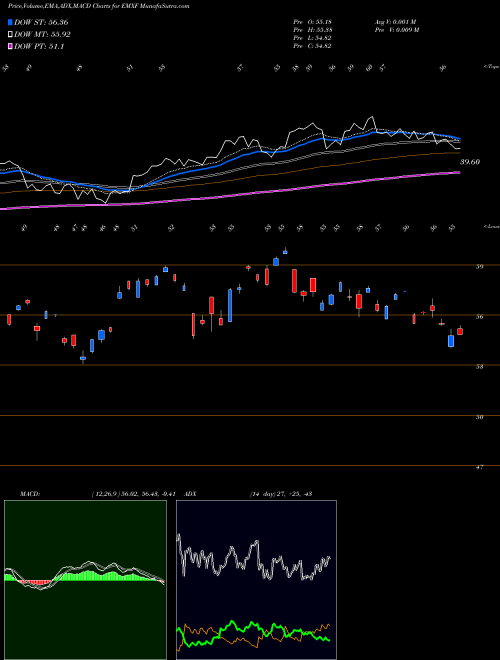Open the dark blue ADX indicator panel

[256, 580]
